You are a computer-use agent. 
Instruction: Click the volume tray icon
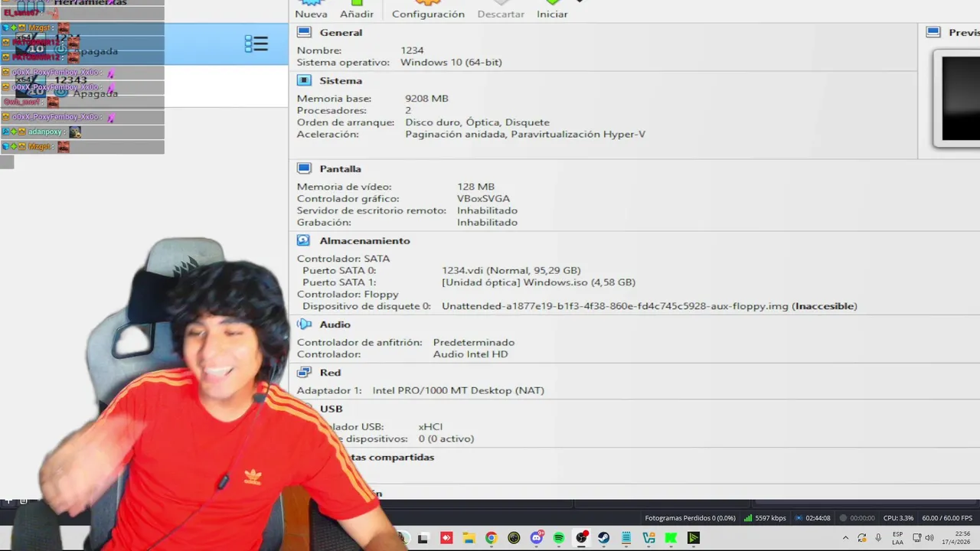point(929,538)
